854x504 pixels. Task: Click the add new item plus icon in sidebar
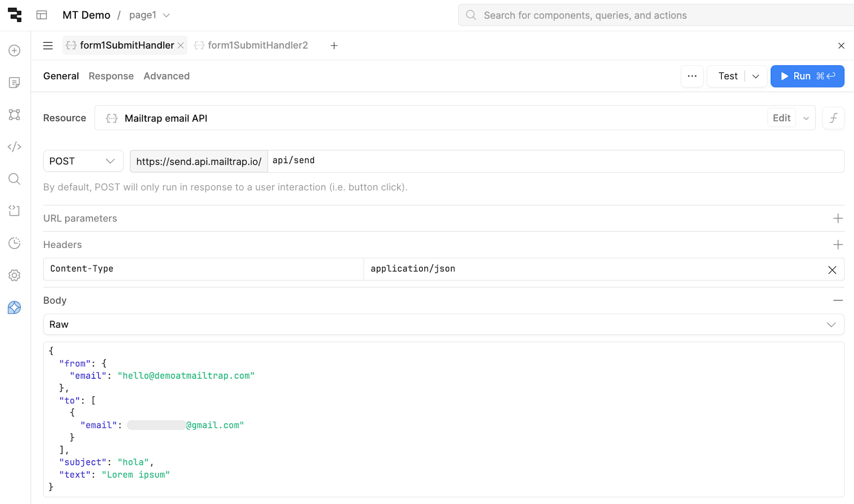point(14,50)
